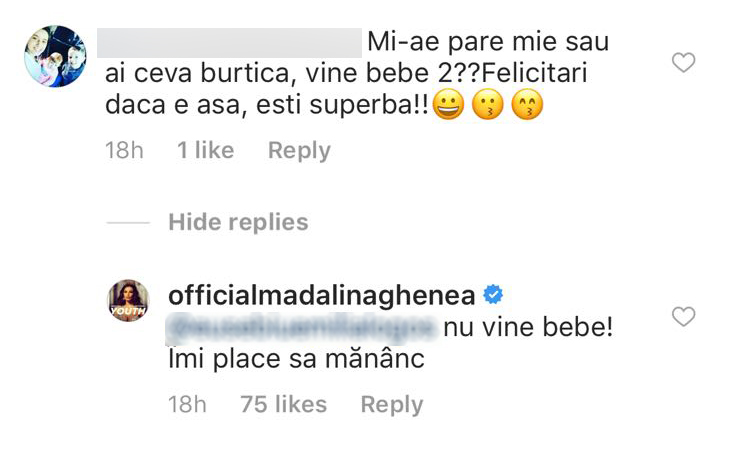Open officialmadalinaghenea's profile avatar
This screenshot has width=739, height=452.
tap(129, 302)
